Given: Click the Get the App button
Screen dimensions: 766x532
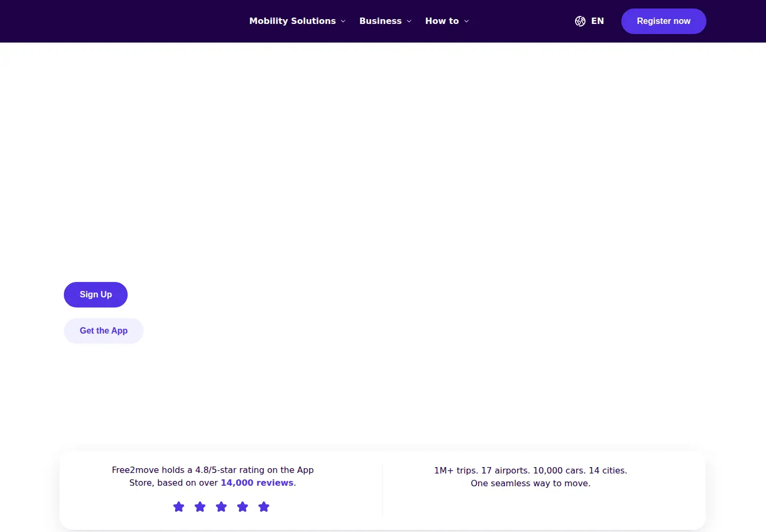Looking at the screenshot, I should 104,331.
